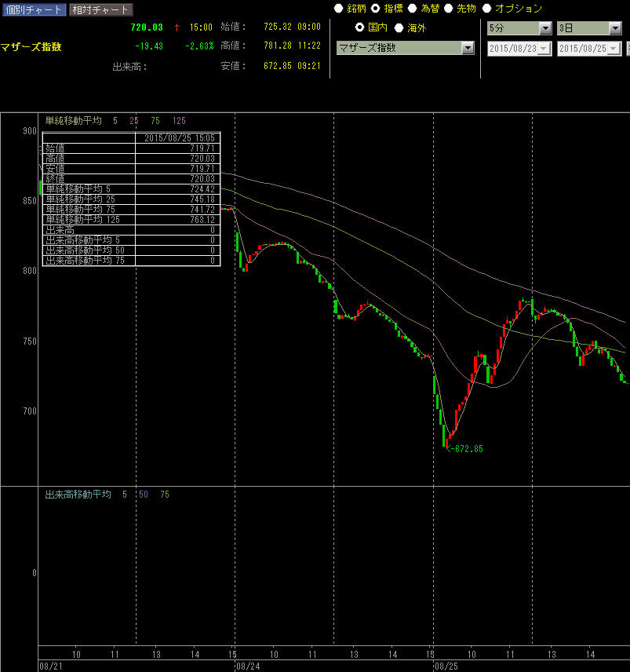Screen dimensions: 630x672
Task: Click the red up-arrow beside 720.03
Action: tap(177, 27)
